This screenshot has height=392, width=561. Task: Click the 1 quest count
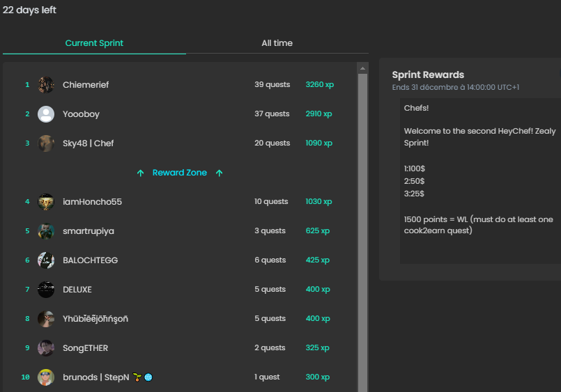pos(268,377)
